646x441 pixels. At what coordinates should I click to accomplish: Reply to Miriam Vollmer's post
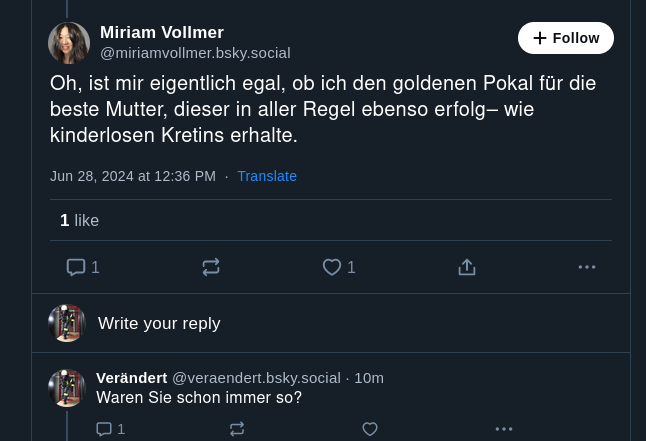76,267
